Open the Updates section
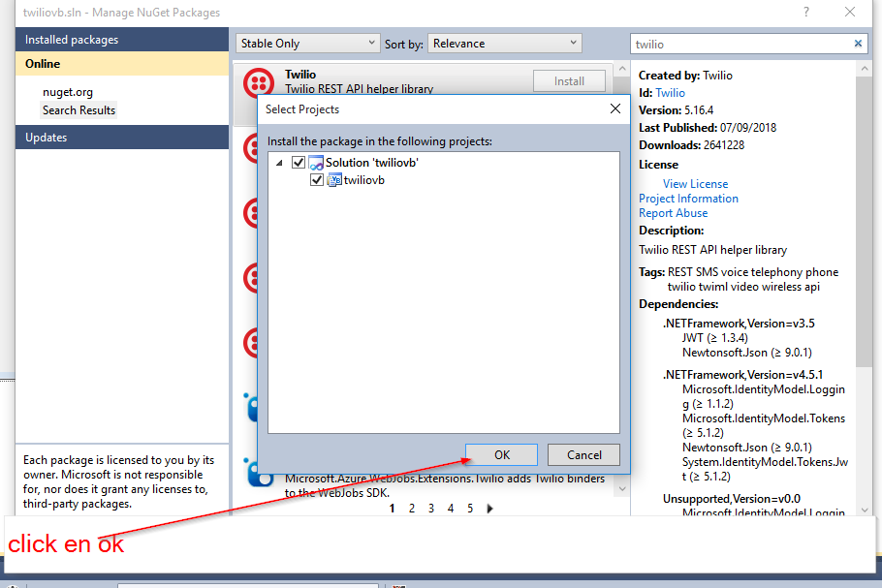This screenshot has height=588, width=882. tap(122, 138)
